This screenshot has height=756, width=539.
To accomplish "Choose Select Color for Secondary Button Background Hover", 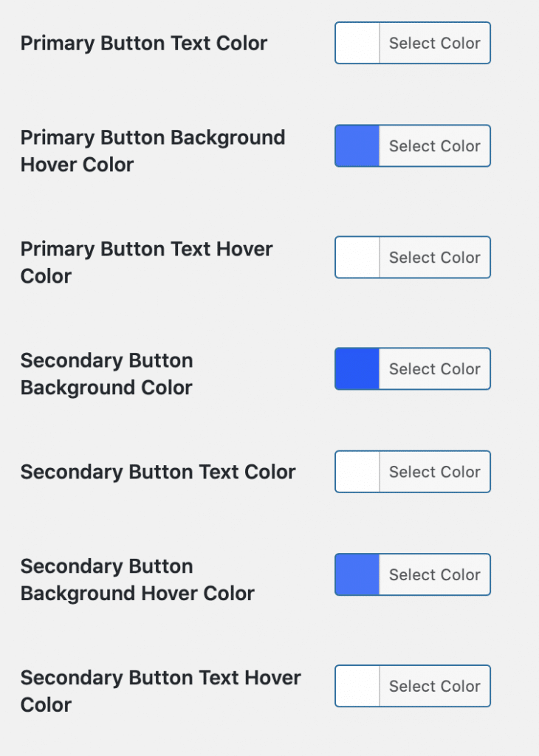I will pyautogui.click(x=435, y=574).
